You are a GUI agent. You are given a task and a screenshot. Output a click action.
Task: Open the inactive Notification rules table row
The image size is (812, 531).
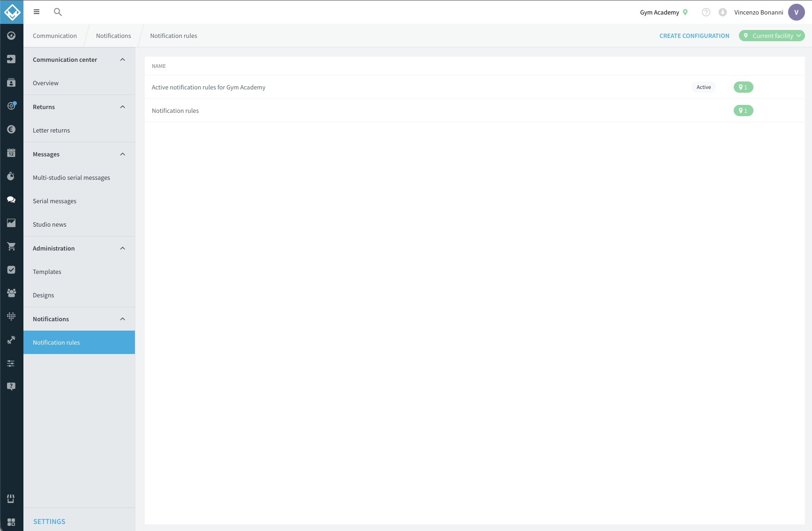pos(475,111)
